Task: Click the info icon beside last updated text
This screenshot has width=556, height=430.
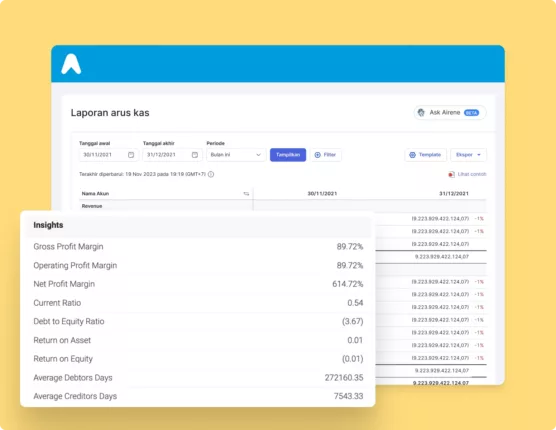Action: (x=211, y=174)
